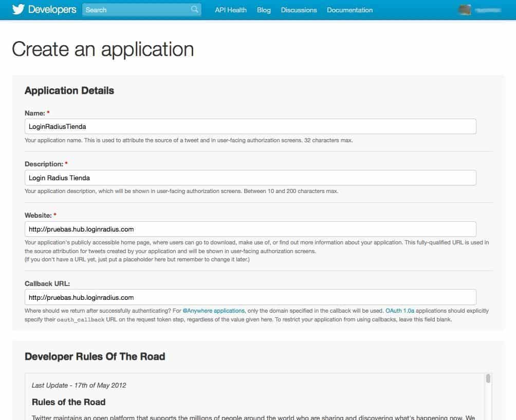Click the search magnifier icon
The image size is (516, 420).
tap(194, 9)
